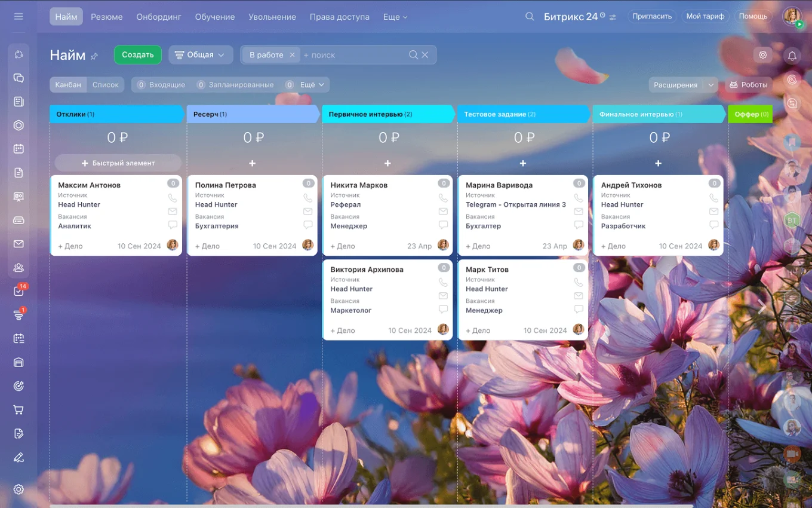Click the email icon on Полина Петрова card
Viewport: 812px width, 508px height.
coord(308,212)
